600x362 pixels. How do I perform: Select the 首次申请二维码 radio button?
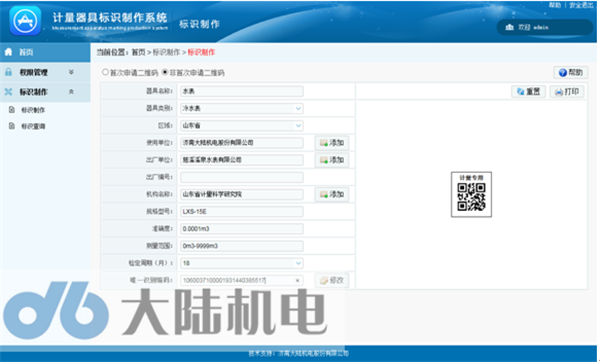105,72
